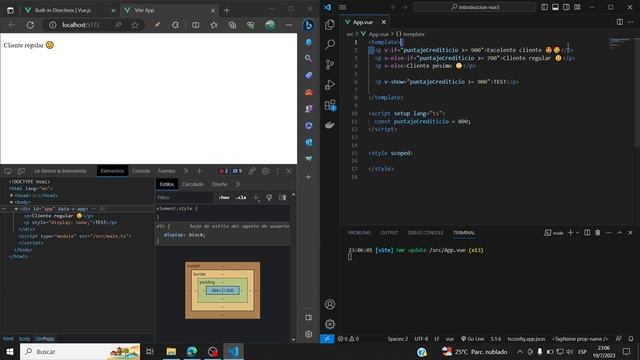Switch to the Built-in Directives browser tab
640x360 pixels.
69,10
